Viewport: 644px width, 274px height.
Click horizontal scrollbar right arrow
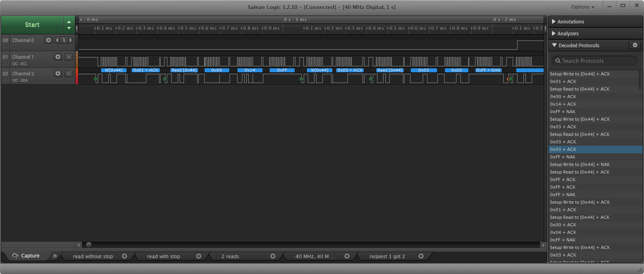pyautogui.click(x=543, y=245)
